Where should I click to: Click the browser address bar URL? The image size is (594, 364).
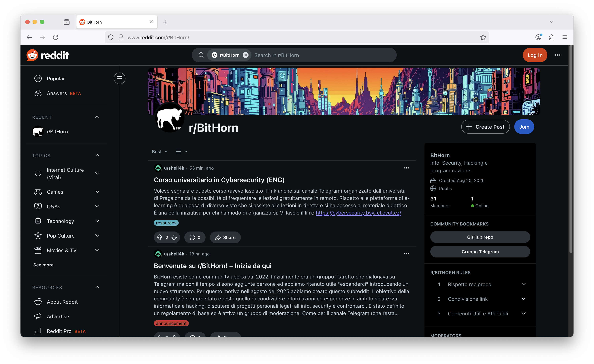(x=158, y=38)
